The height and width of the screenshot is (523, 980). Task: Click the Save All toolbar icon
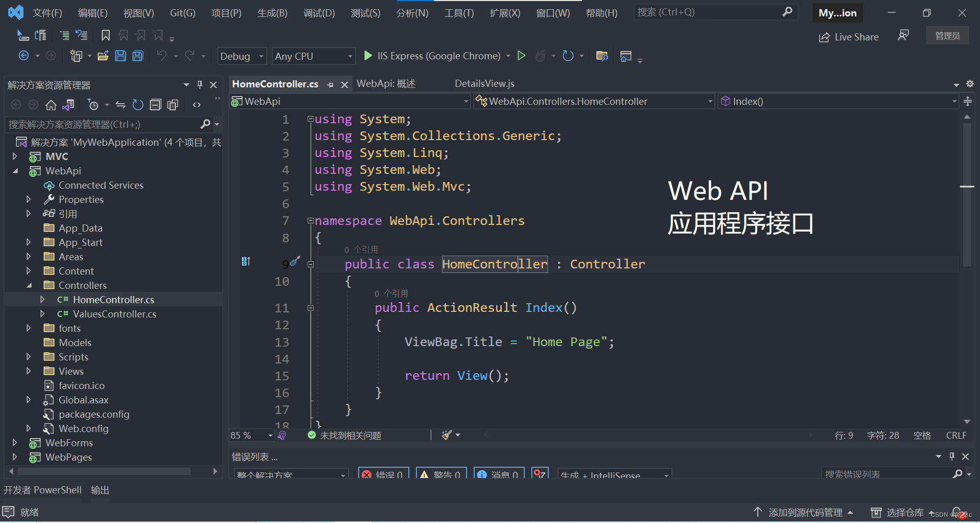(x=137, y=56)
